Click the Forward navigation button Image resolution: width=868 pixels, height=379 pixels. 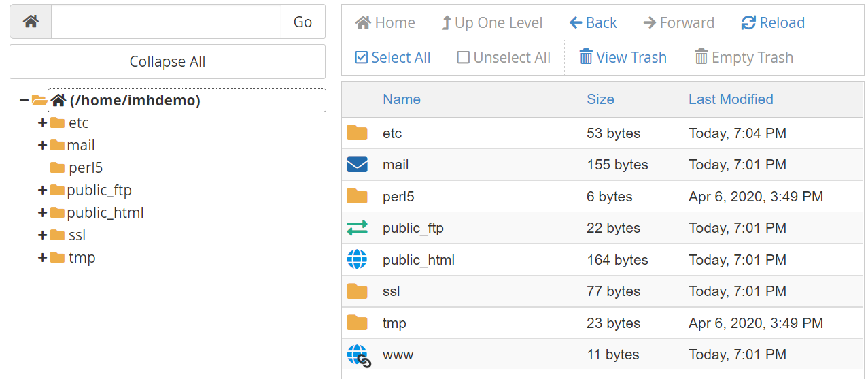(x=678, y=22)
